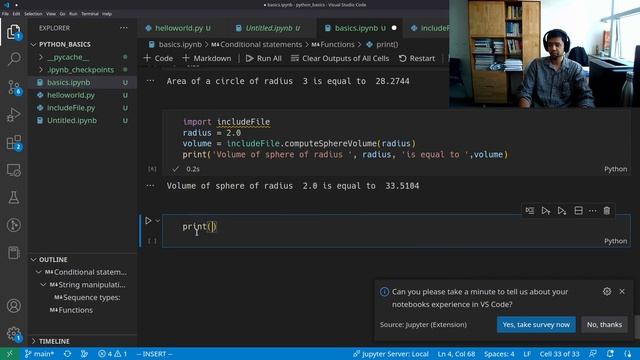Run the print() cell with play icon
Image resolution: width=640 pixels, height=360 pixels.
148,221
